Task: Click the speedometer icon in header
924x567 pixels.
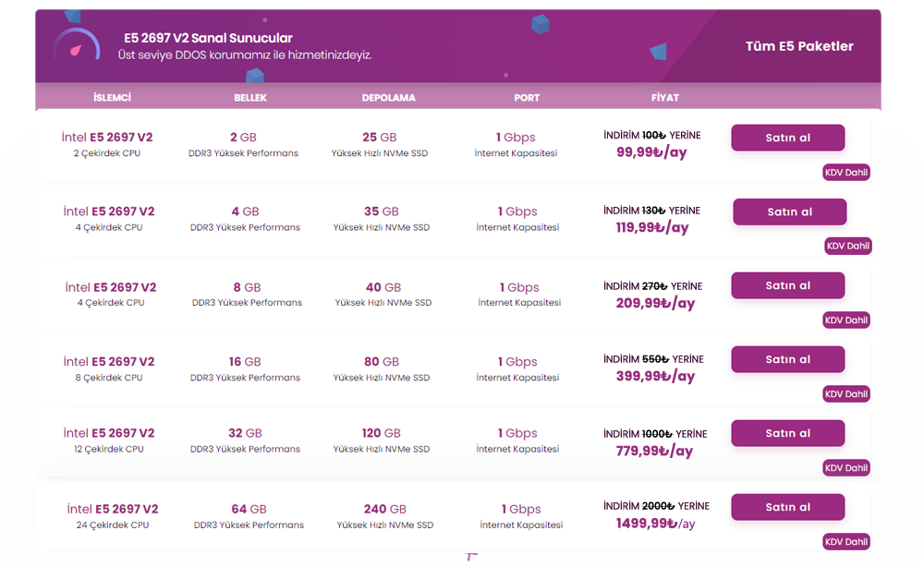Action: coord(77,46)
